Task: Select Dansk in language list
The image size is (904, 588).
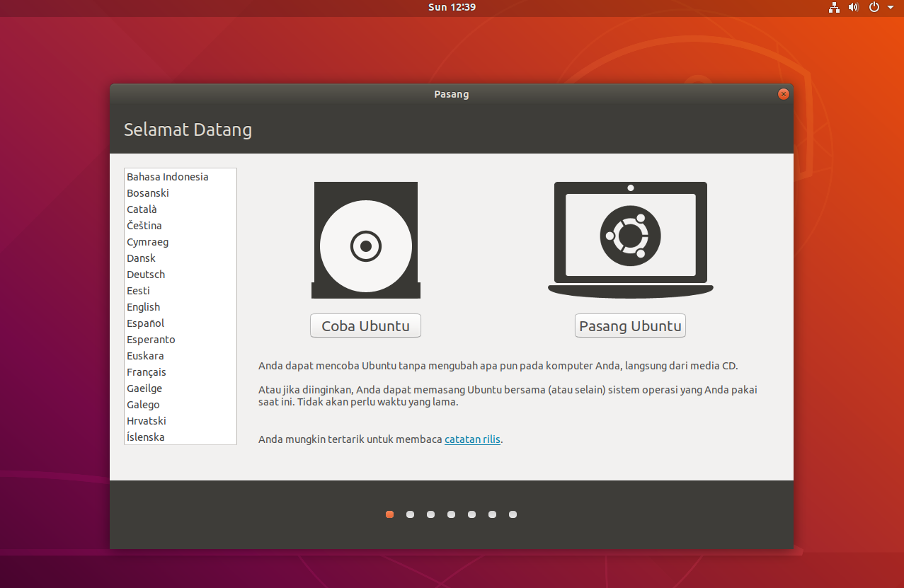Action: 181,258
